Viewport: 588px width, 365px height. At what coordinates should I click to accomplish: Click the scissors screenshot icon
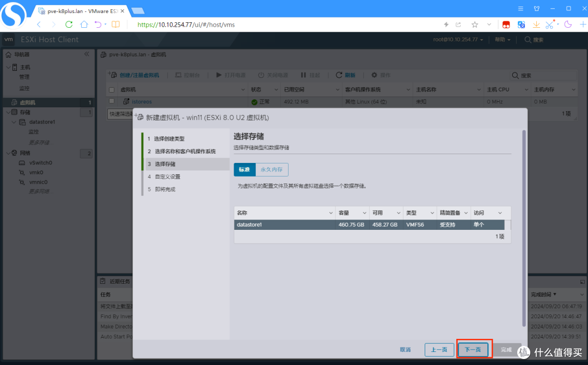coord(549,25)
